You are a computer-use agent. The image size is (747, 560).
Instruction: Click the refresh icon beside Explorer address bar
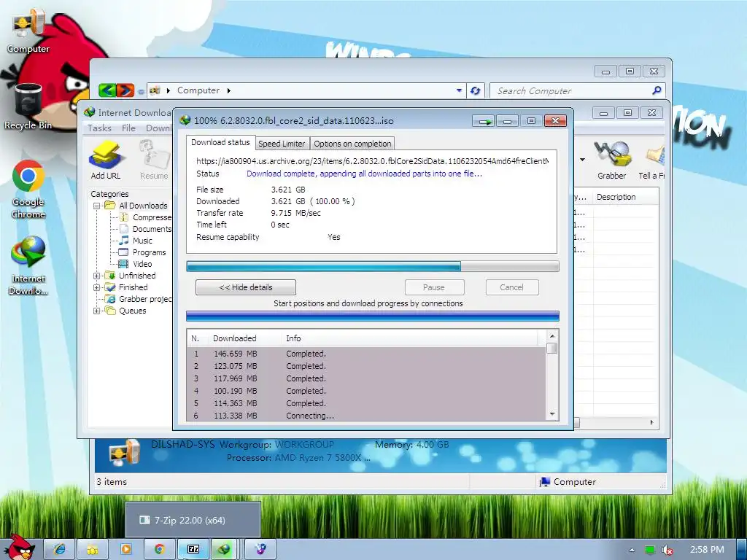click(475, 90)
